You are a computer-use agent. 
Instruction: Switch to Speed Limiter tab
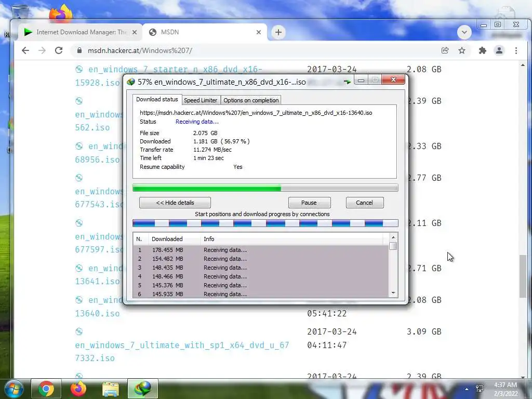click(201, 100)
